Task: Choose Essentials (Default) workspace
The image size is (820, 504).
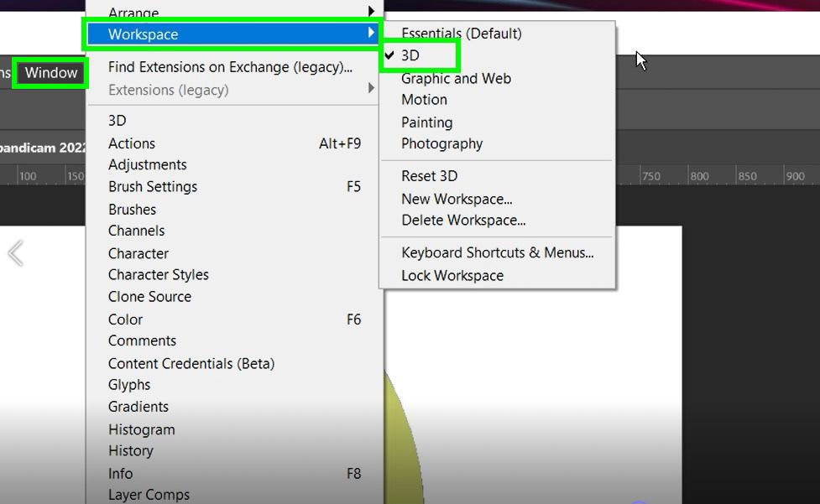Action: (461, 34)
